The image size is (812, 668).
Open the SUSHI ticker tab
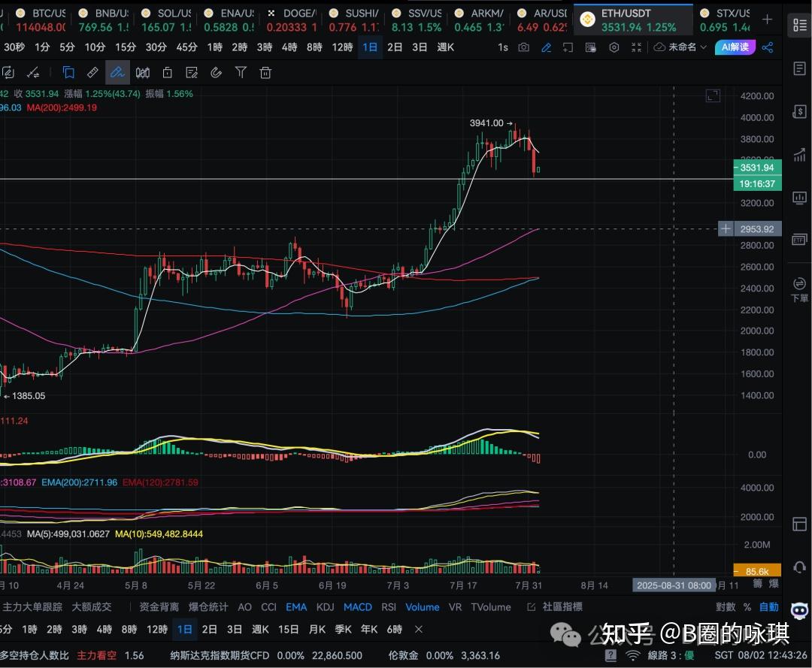[x=353, y=20]
